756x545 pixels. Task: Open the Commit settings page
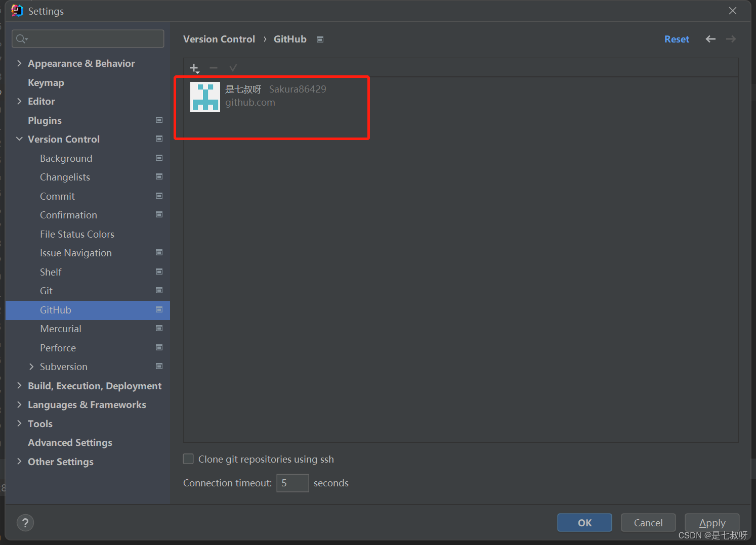(57, 196)
